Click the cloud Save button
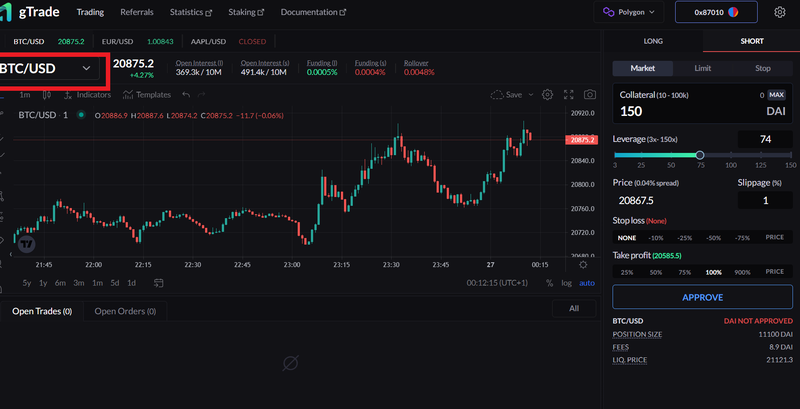Screen dimensions: 800x409 tap(506, 95)
